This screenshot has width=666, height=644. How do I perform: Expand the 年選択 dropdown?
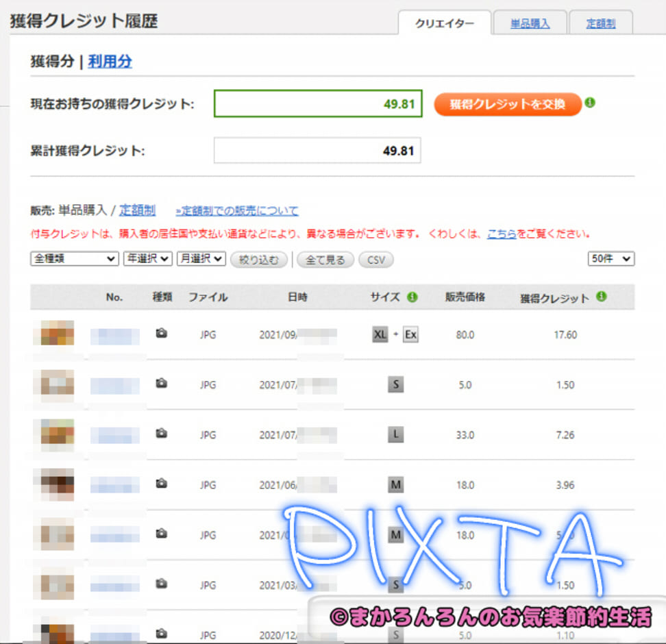pyautogui.click(x=148, y=259)
